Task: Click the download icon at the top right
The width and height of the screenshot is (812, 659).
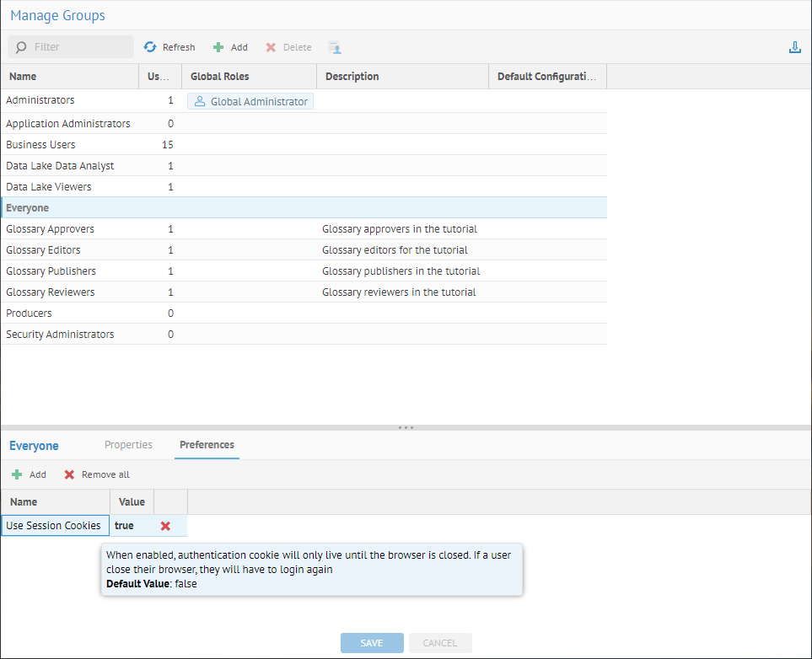Action: (x=794, y=47)
